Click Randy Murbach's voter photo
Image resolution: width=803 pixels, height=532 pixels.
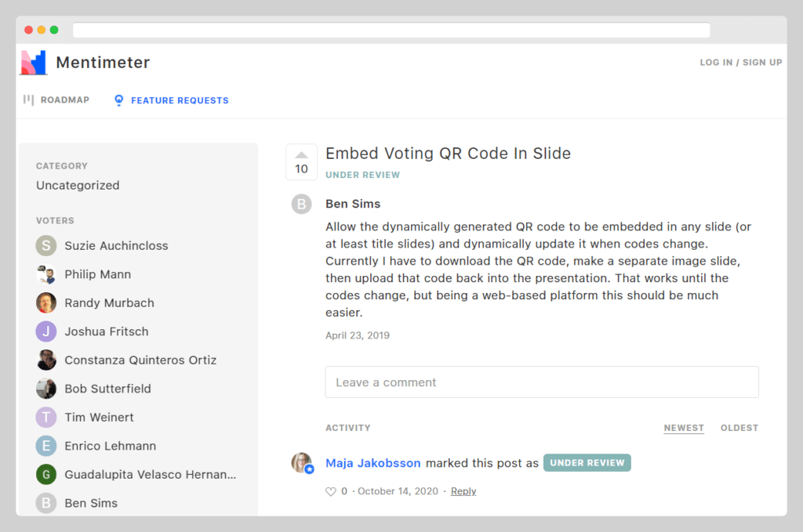46,303
